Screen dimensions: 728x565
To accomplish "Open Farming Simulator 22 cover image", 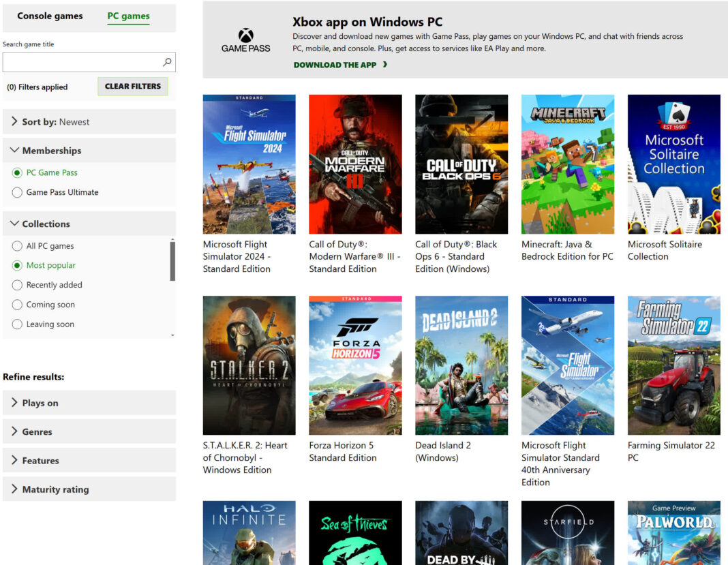I will point(673,365).
